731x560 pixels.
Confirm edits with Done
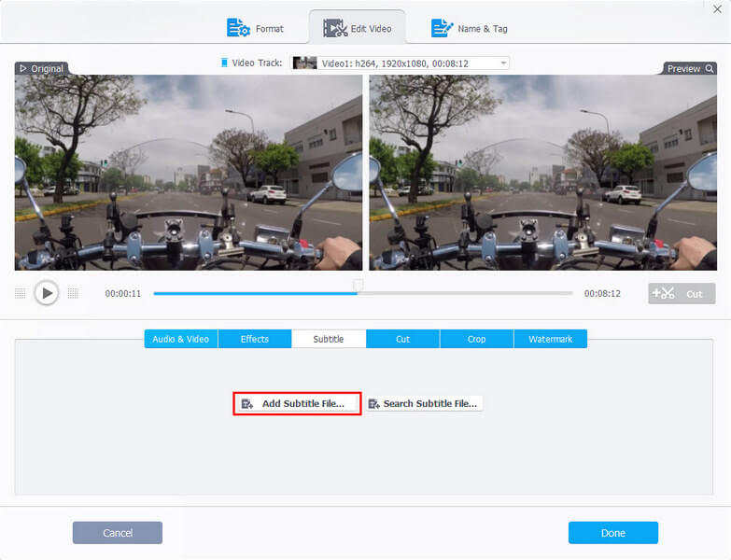coord(613,533)
